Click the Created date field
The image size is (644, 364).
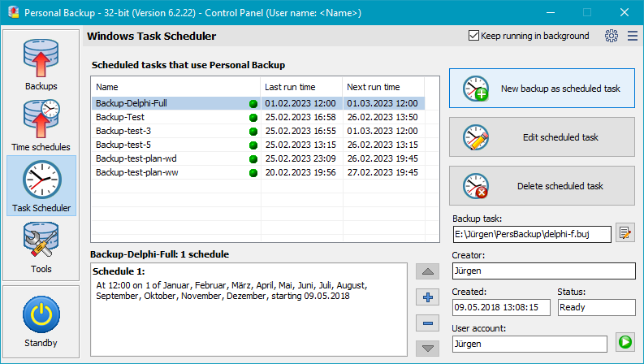pos(502,307)
